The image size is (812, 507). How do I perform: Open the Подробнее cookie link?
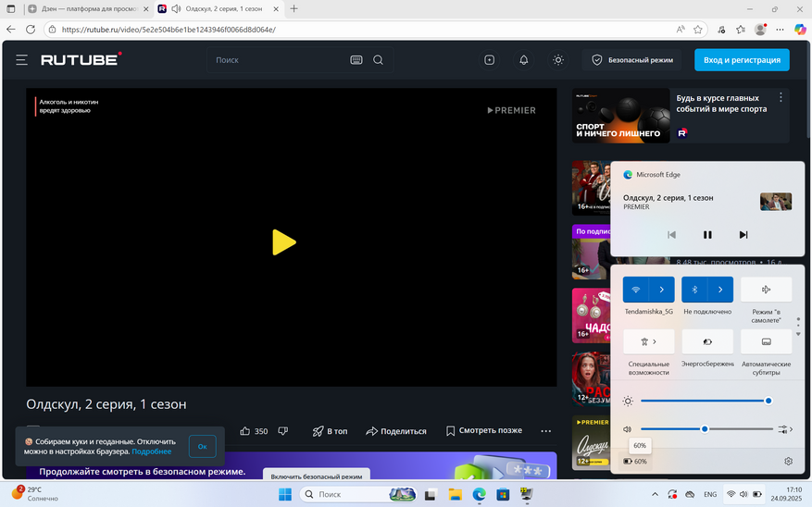(x=151, y=451)
